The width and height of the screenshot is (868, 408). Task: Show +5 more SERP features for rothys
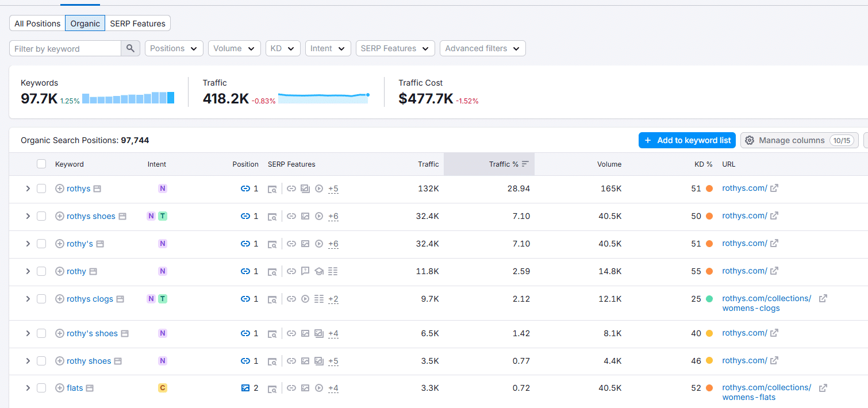pyautogui.click(x=333, y=188)
